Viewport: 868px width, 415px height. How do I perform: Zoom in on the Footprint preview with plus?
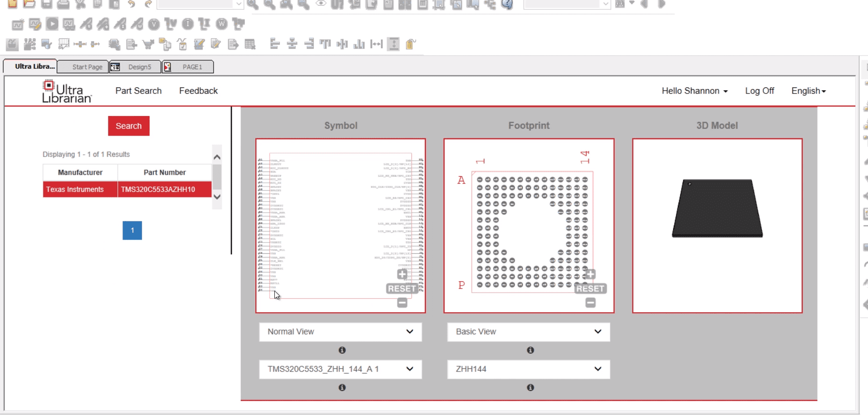(x=590, y=274)
